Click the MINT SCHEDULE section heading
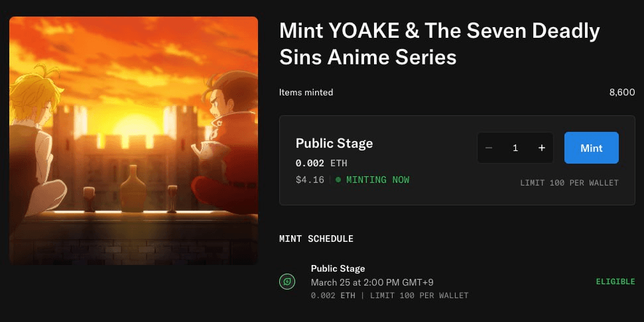This screenshot has height=322, width=644. 316,239
